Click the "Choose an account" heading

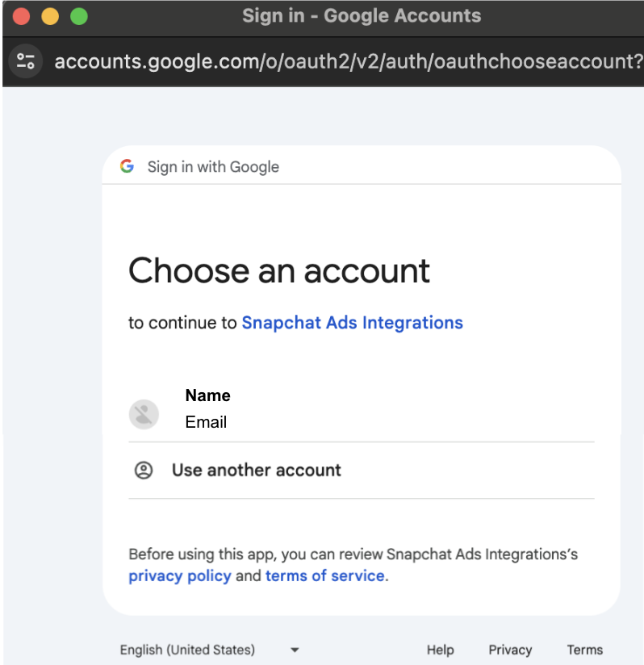click(278, 271)
